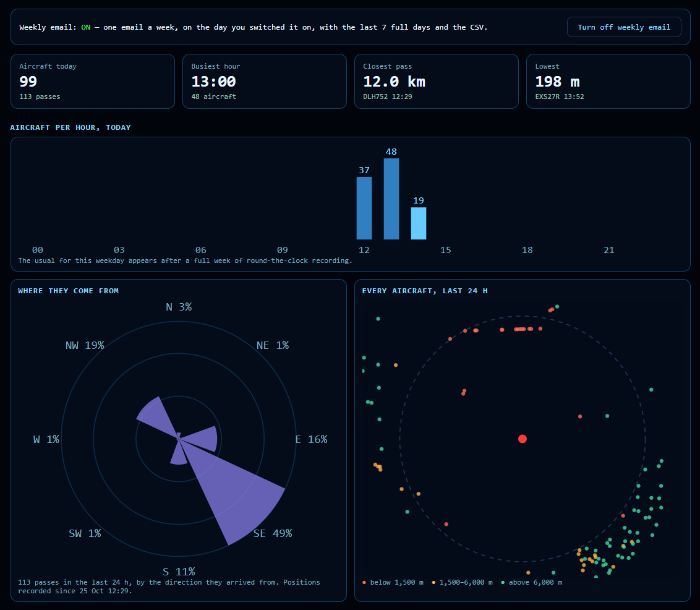This screenshot has width=700, height=610.
Task: Select the NW 19% wedge in rose chart
Action: (154, 415)
